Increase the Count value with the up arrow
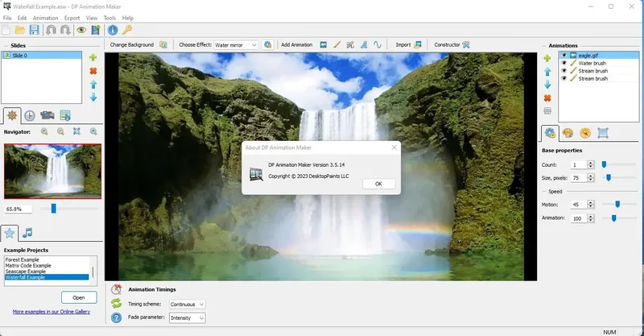This screenshot has width=644, height=336. point(591,163)
